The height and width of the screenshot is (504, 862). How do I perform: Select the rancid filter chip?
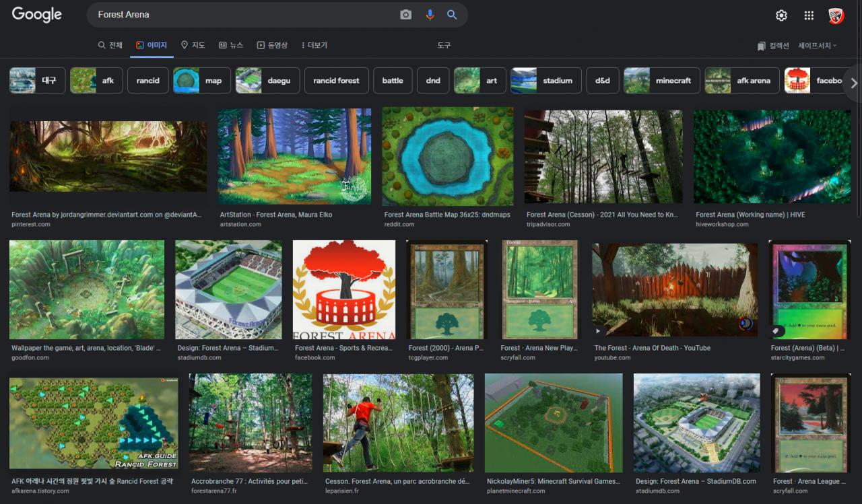click(x=148, y=80)
